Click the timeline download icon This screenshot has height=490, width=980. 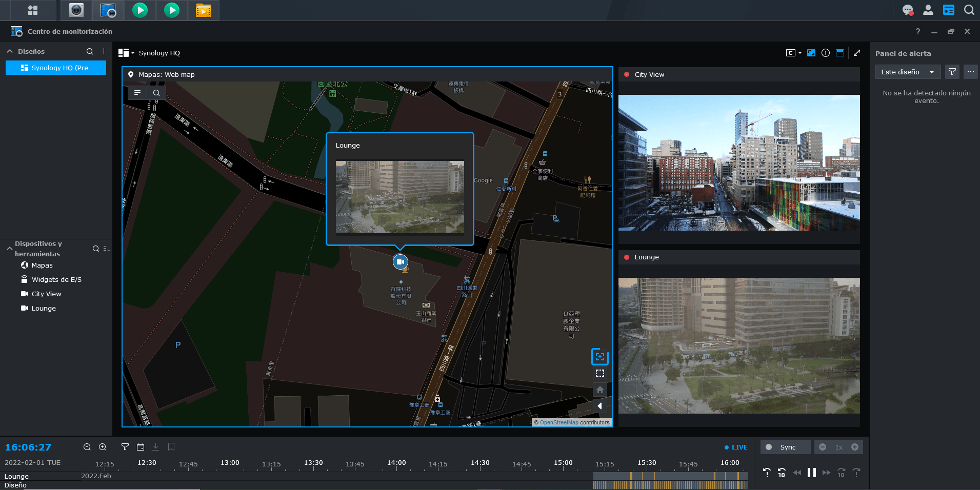(x=156, y=447)
